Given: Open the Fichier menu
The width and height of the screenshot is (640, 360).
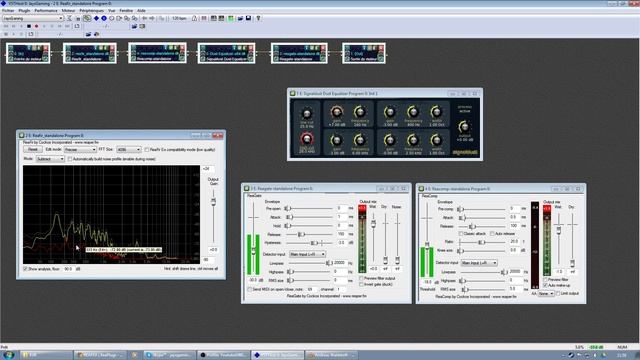Looking at the screenshot, I should pyautogui.click(x=8, y=11).
